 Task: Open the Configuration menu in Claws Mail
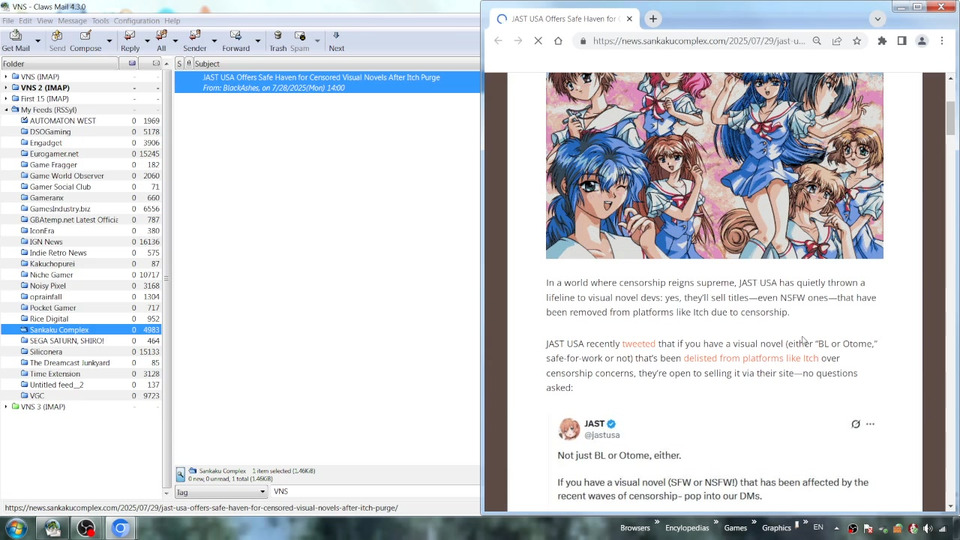pyautogui.click(x=137, y=21)
